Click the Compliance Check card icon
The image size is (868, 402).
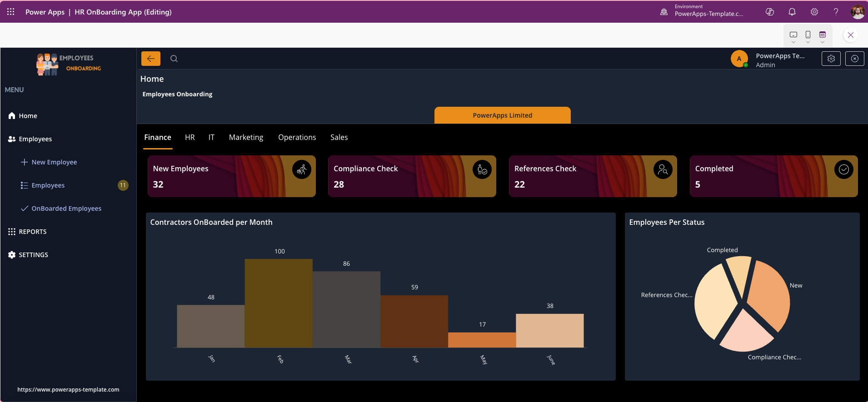[x=482, y=170]
